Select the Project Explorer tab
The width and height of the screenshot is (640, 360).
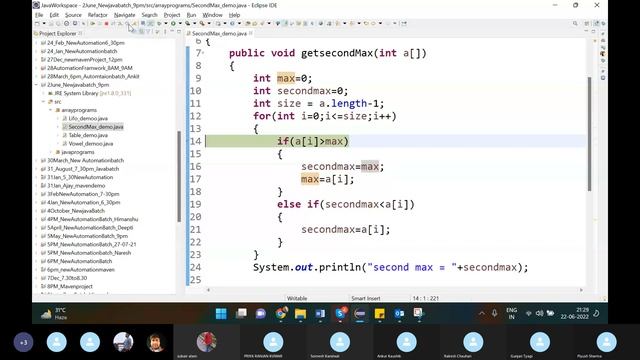click(57, 33)
